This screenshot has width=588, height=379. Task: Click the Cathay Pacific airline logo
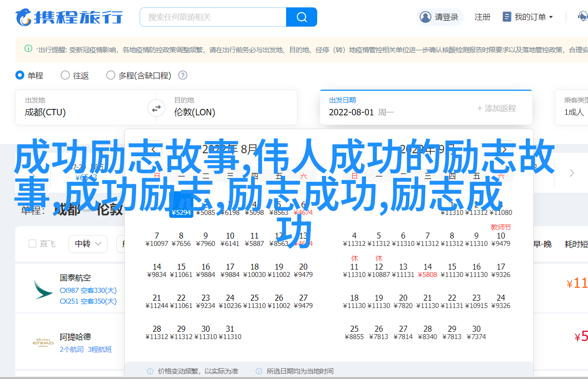pos(43,289)
